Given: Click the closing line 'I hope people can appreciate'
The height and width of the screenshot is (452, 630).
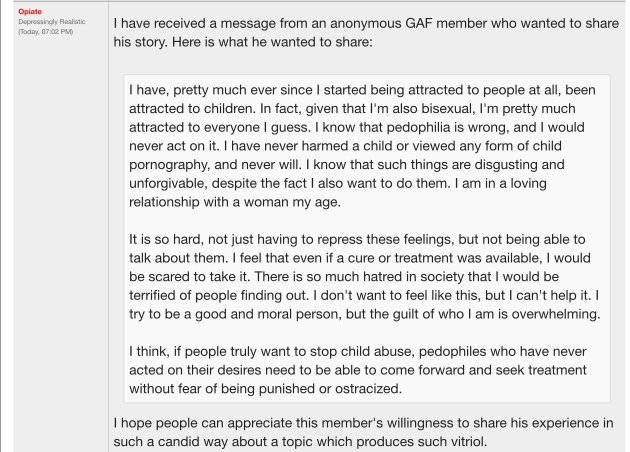Looking at the screenshot, I should [363, 432].
